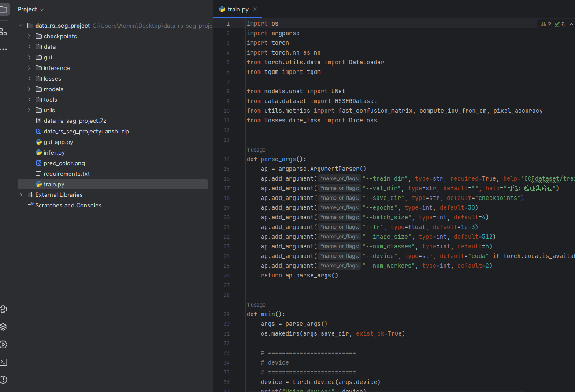Open the Services tool window icon
The image size is (575, 392).
point(3,344)
